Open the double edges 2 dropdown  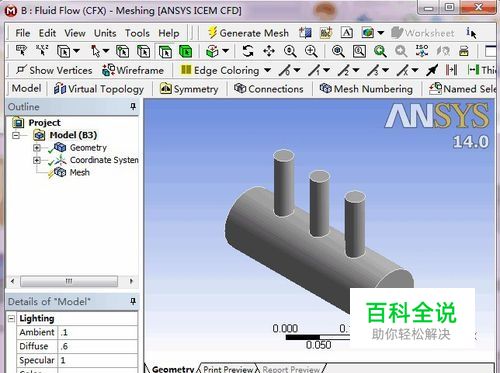[x=356, y=70]
